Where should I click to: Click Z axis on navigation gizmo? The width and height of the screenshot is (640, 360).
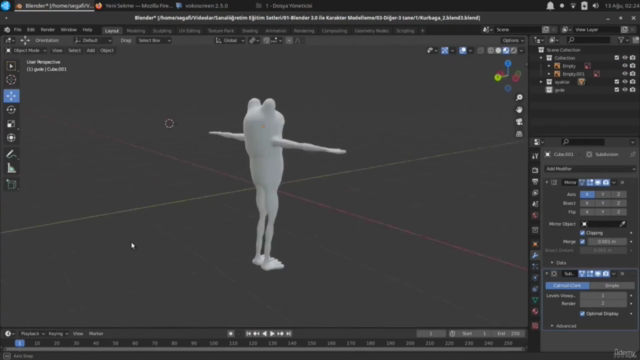tap(508, 64)
